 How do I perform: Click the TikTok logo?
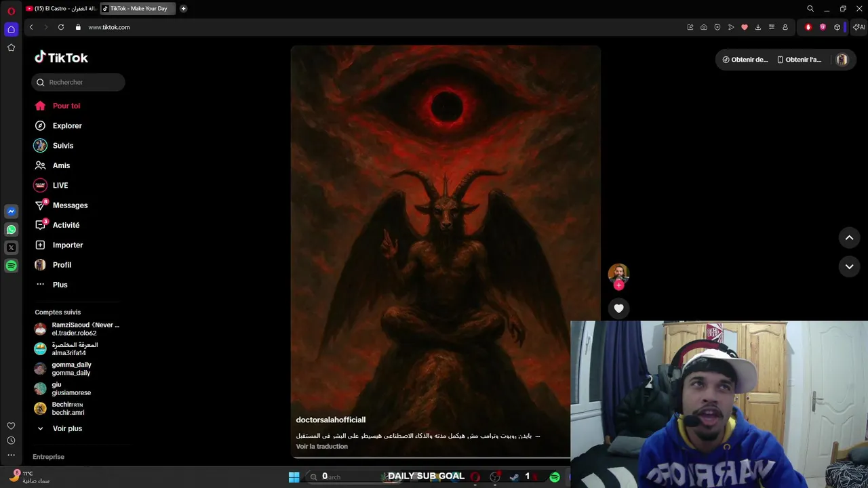[x=61, y=58]
